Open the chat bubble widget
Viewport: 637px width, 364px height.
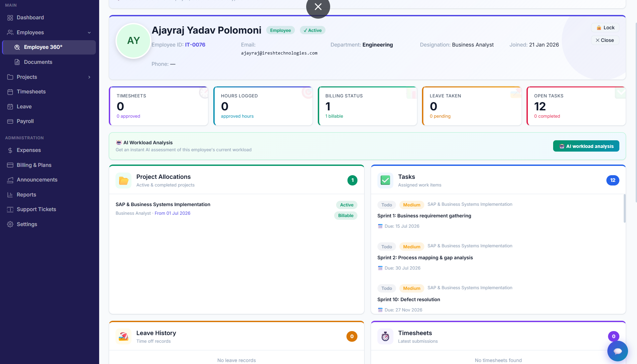click(617, 351)
